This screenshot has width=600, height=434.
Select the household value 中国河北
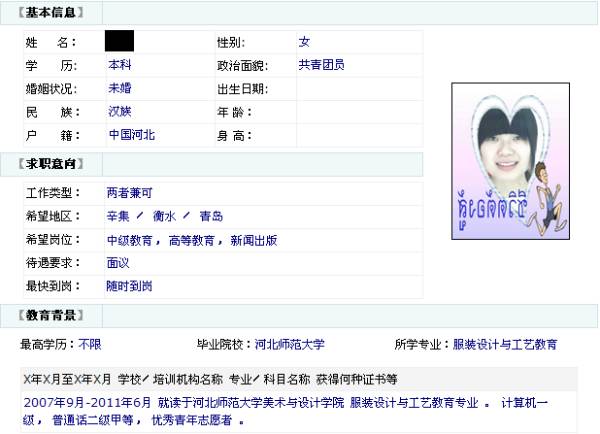pyautogui.click(x=132, y=135)
